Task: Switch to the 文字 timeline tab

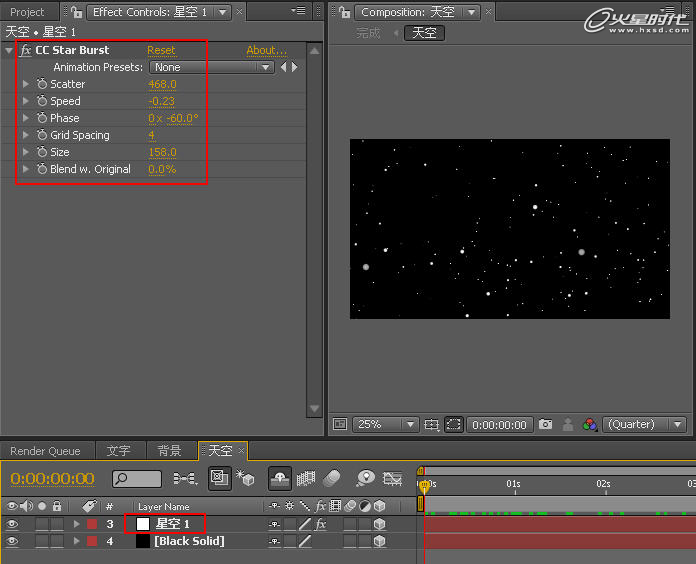Action: pyautogui.click(x=118, y=451)
